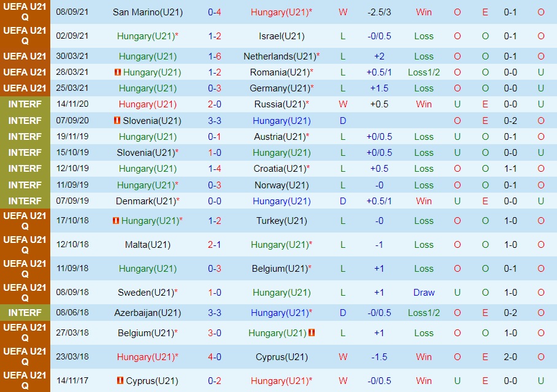This screenshot has height=392, width=557.
Task: Select Norway(U21) team name
Action: (x=282, y=185)
